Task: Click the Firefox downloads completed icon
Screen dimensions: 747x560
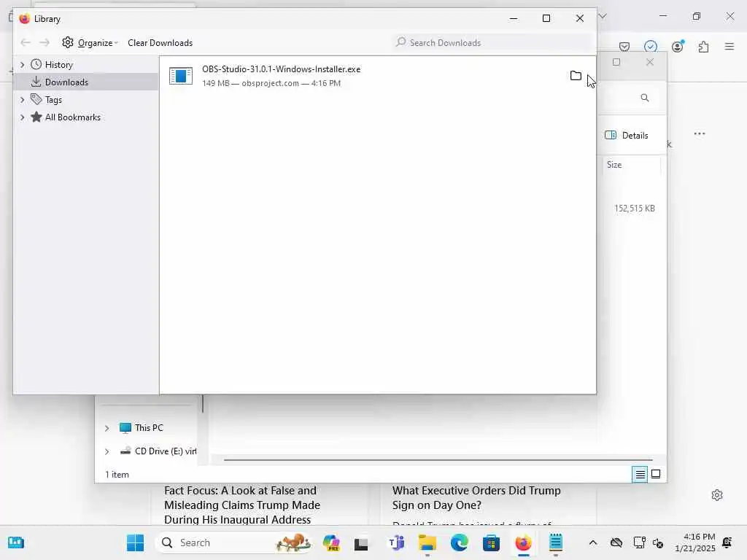Action: click(651, 47)
